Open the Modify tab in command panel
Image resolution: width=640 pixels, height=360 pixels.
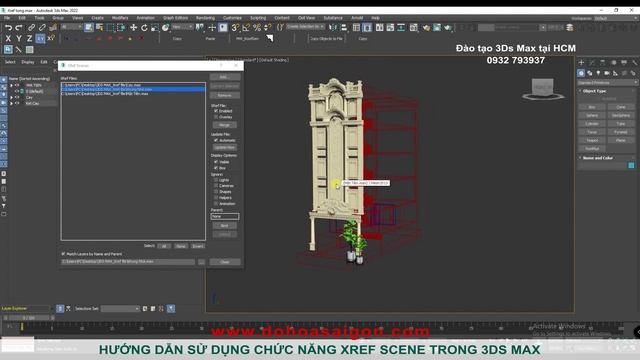[x=592, y=62]
